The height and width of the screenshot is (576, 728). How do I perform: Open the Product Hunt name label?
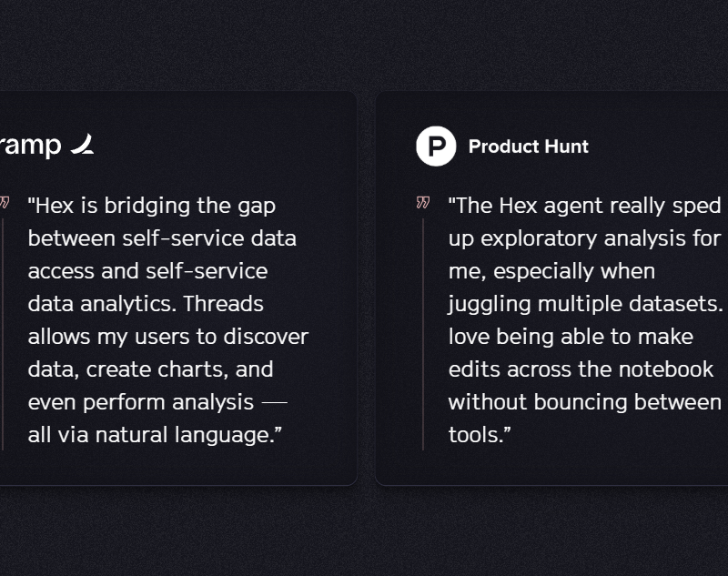[x=528, y=147]
